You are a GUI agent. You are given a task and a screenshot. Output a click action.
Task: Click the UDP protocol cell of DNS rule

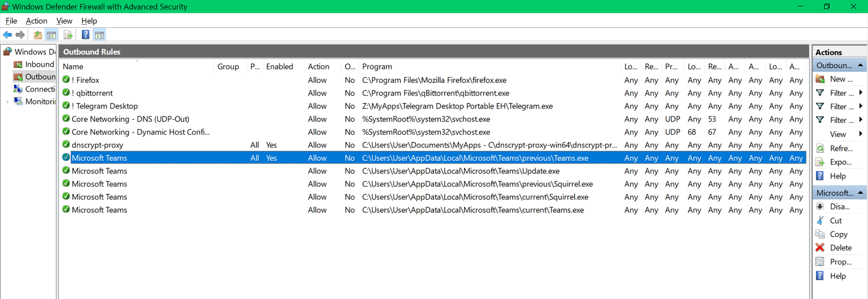(x=672, y=119)
